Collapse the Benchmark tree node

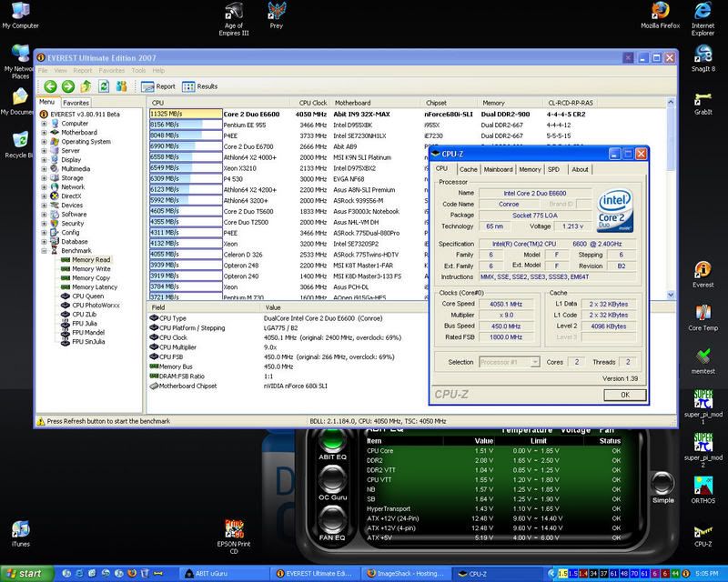(44, 251)
